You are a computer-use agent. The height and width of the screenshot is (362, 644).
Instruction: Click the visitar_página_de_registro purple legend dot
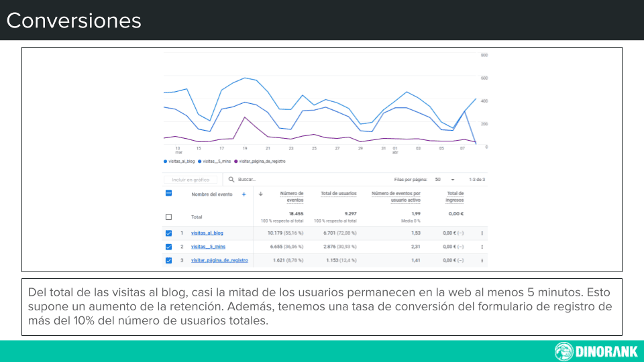click(235, 162)
